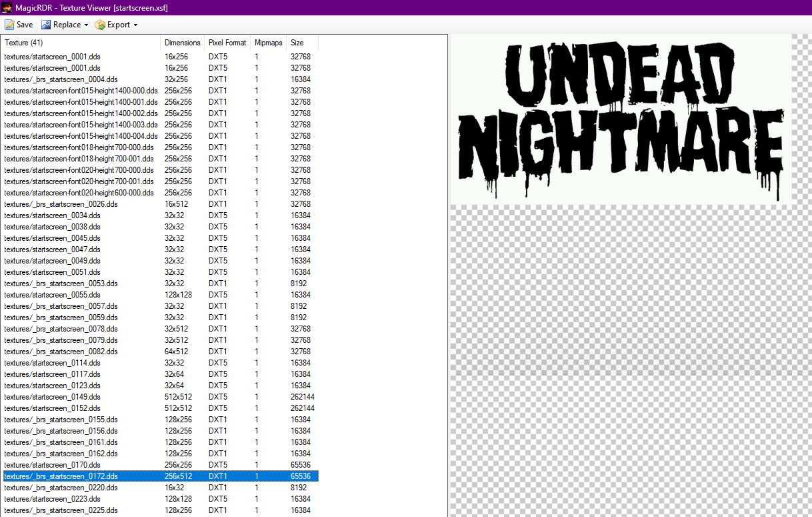The height and width of the screenshot is (517, 812).
Task: Sort by the Pixel Format column header
Action: click(228, 43)
